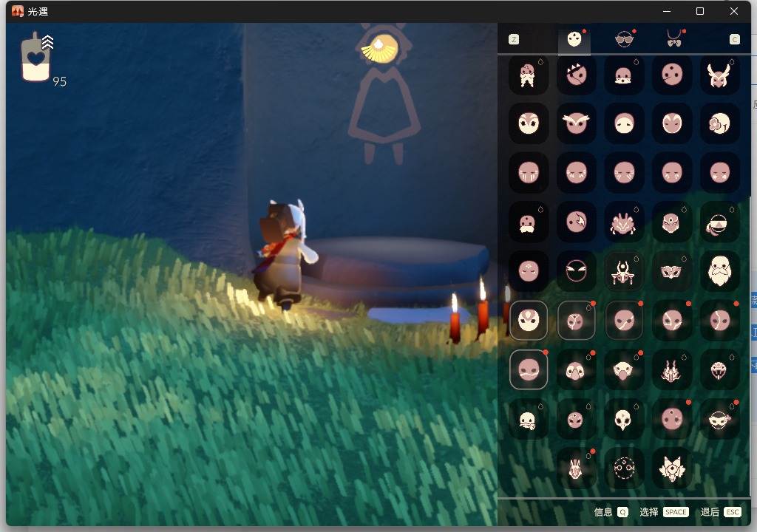
Task: Select the mask with white lower veil
Action: 624,75
